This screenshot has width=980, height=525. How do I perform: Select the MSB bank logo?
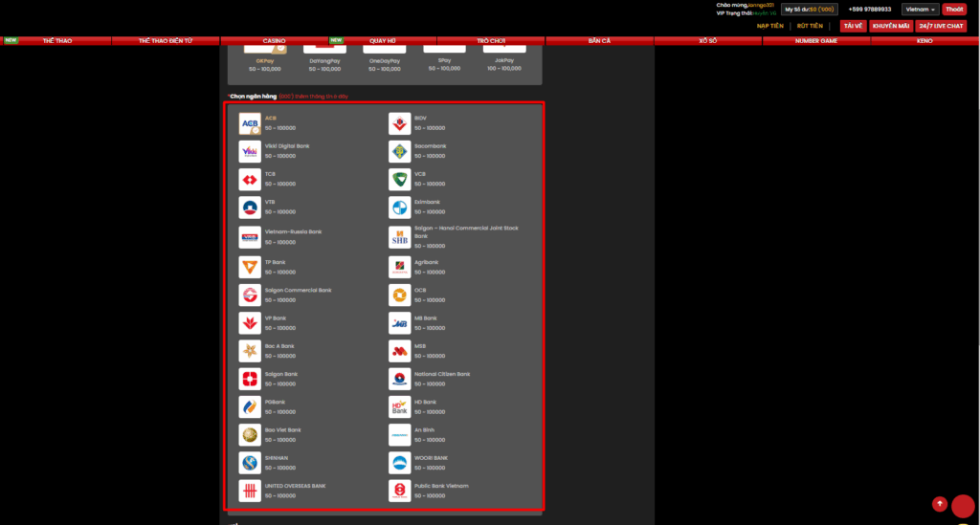click(x=399, y=351)
